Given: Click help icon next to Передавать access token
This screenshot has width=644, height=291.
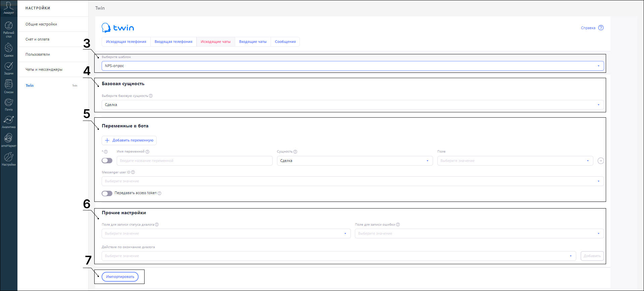Looking at the screenshot, I should [159, 193].
